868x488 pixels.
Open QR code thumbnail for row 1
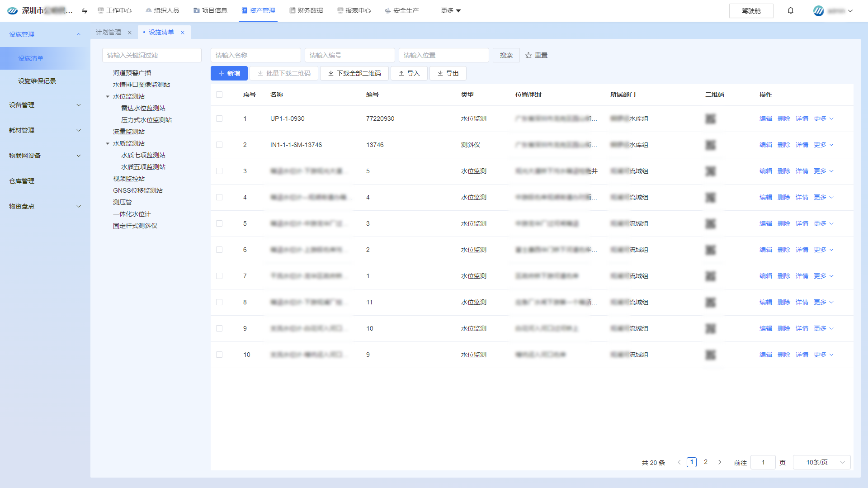click(710, 119)
